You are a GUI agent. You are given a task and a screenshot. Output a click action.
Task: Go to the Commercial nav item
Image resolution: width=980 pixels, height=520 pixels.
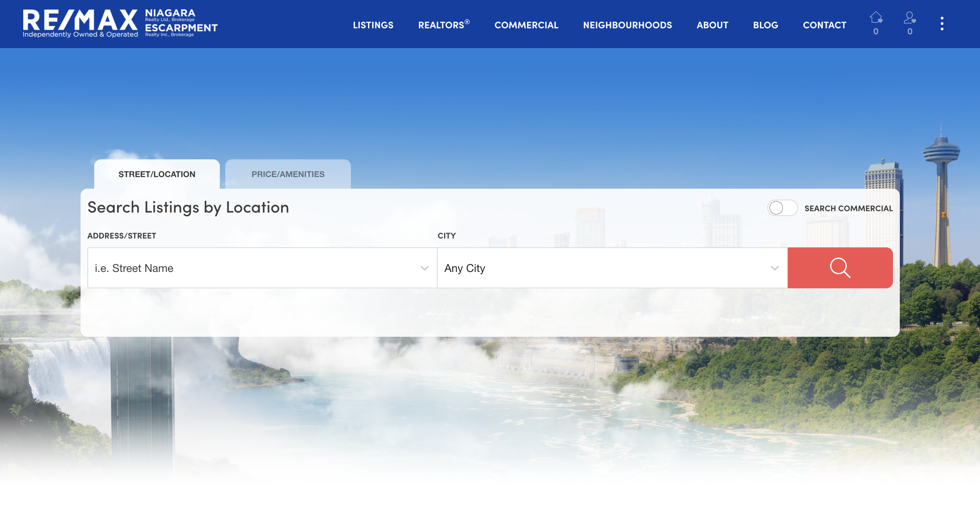526,25
